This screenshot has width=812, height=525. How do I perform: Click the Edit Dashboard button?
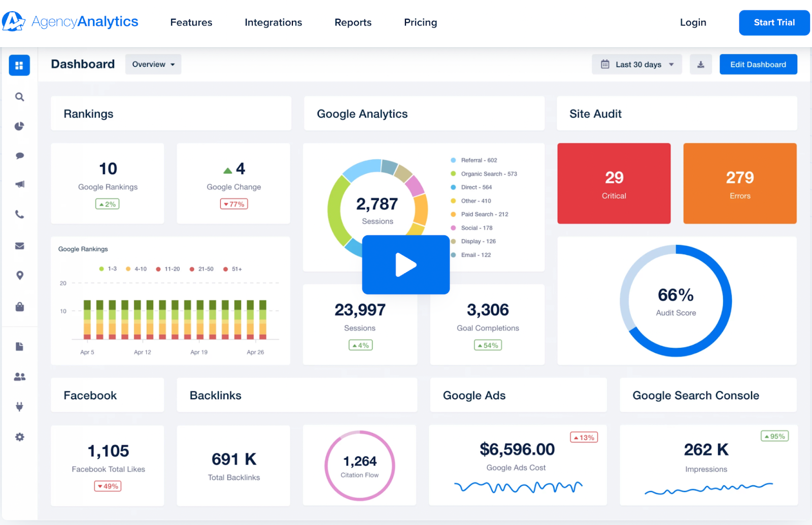click(758, 64)
